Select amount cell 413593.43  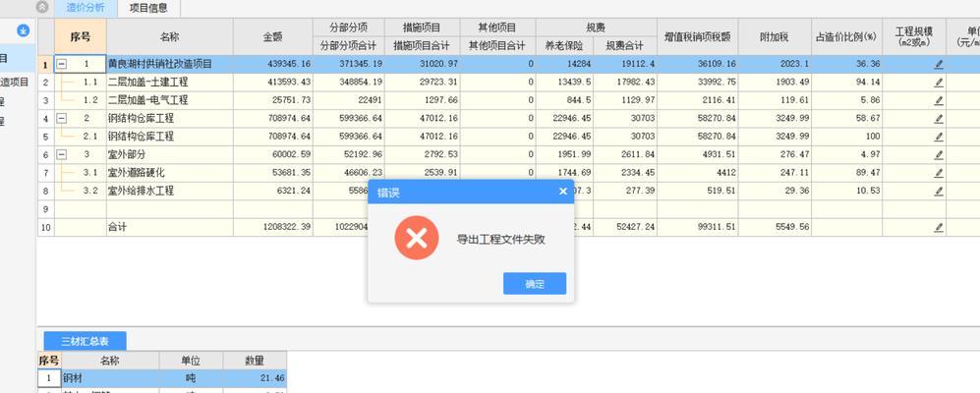click(x=272, y=82)
